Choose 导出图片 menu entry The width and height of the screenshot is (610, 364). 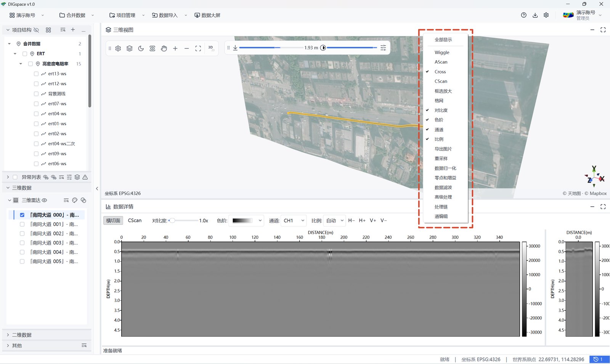tap(443, 149)
